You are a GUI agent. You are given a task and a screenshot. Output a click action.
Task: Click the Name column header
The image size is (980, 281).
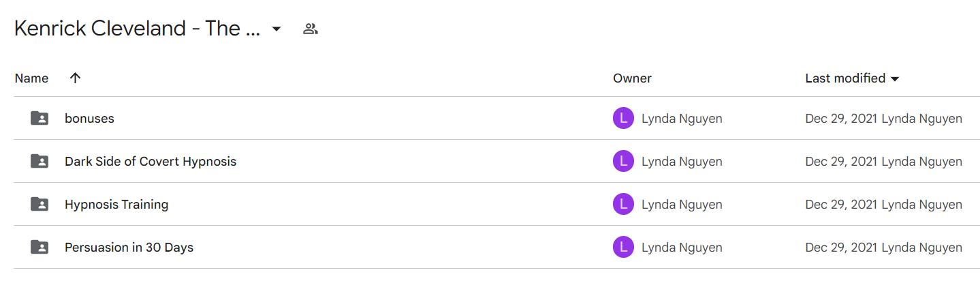(x=31, y=78)
